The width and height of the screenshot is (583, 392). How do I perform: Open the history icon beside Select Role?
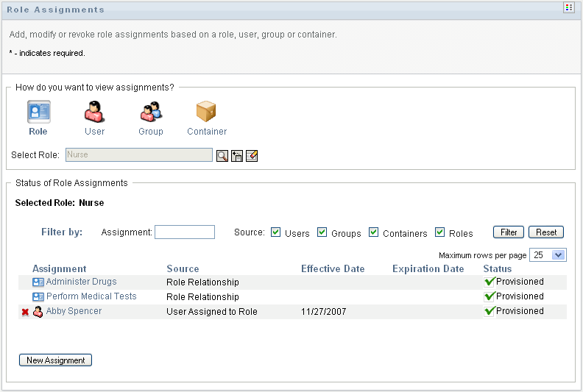tap(237, 156)
